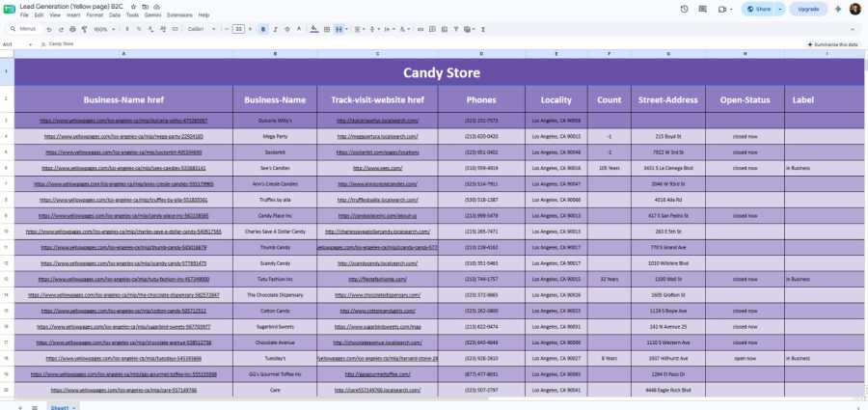The image size is (868, 410).
Task: Open the Google account avatar
Action: tap(855, 9)
